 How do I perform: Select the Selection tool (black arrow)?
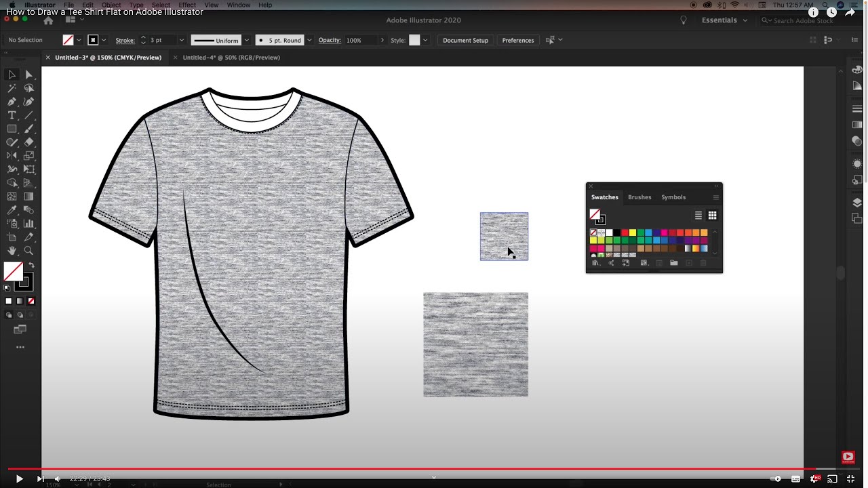pyautogui.click(x=12, y=75)
